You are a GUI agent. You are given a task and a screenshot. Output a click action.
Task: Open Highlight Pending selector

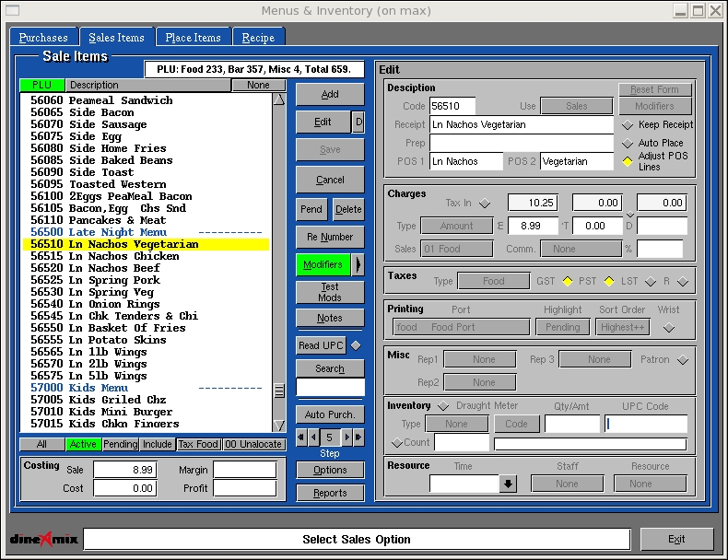(x=563, y=327)
